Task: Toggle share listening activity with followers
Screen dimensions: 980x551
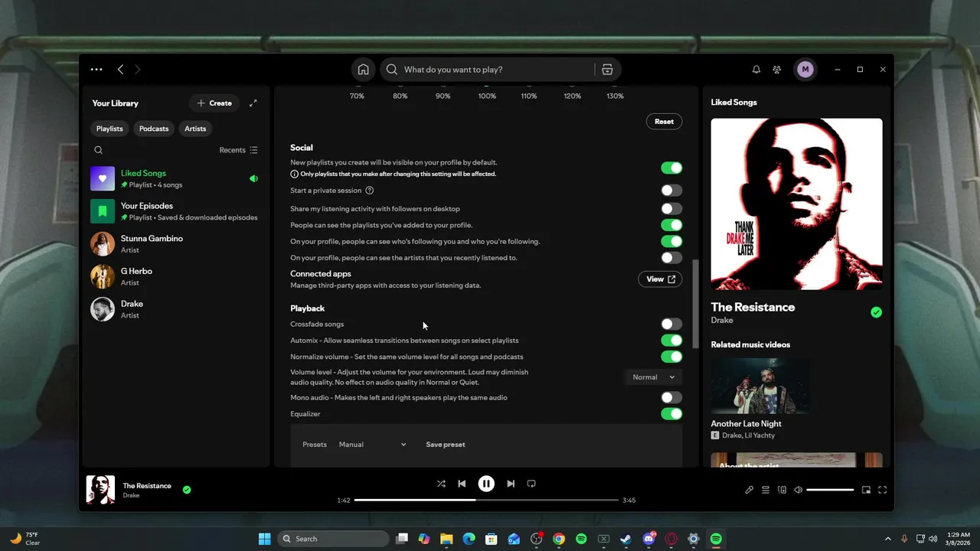Action: [671, 209]
